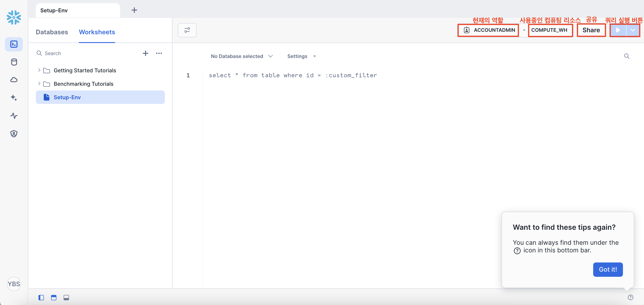Click the Snowflake logo

click(x=14, y=17)
